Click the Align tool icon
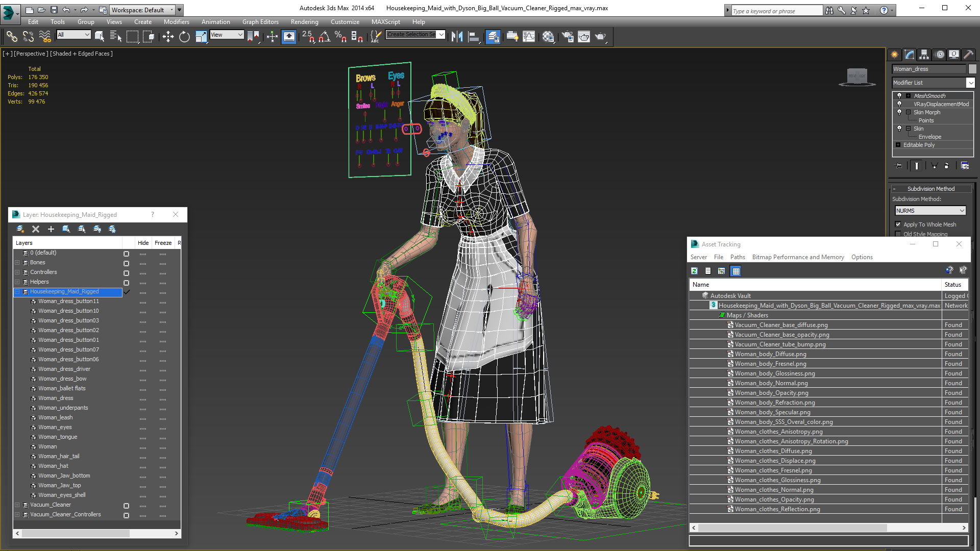The image size is (980, 551). click(474, 36)
